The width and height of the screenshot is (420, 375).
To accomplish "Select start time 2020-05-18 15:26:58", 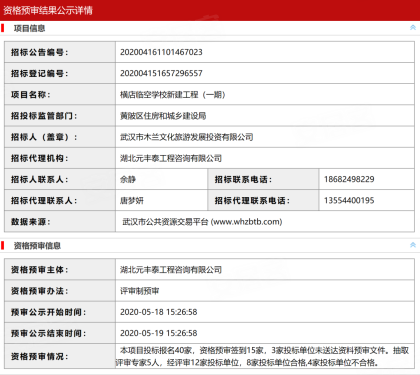I will 159,312.
